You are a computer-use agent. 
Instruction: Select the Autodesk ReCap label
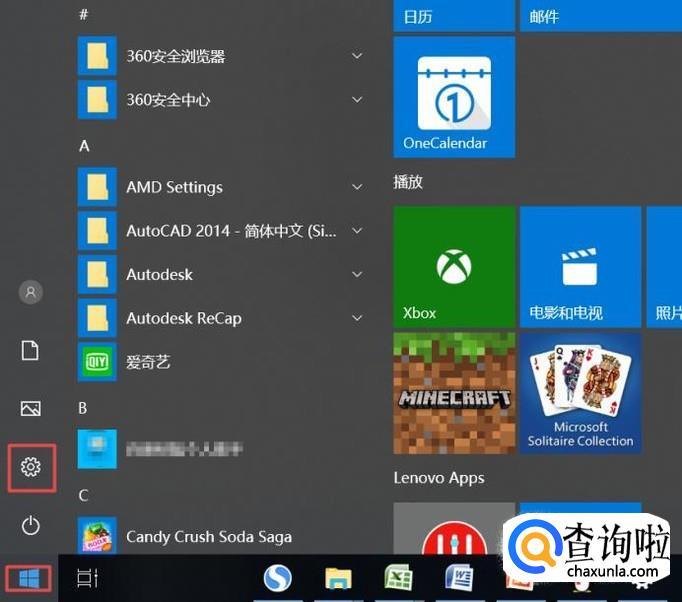184,318
